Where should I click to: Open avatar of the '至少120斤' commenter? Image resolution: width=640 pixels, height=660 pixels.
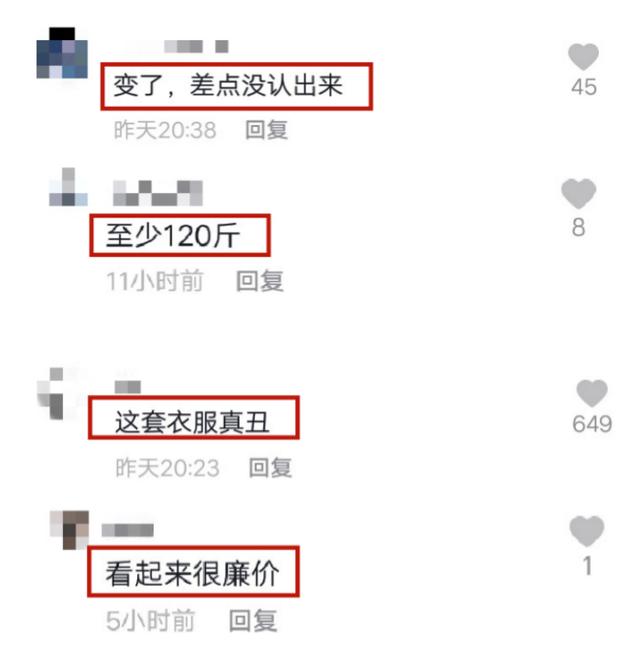(68, 187)
